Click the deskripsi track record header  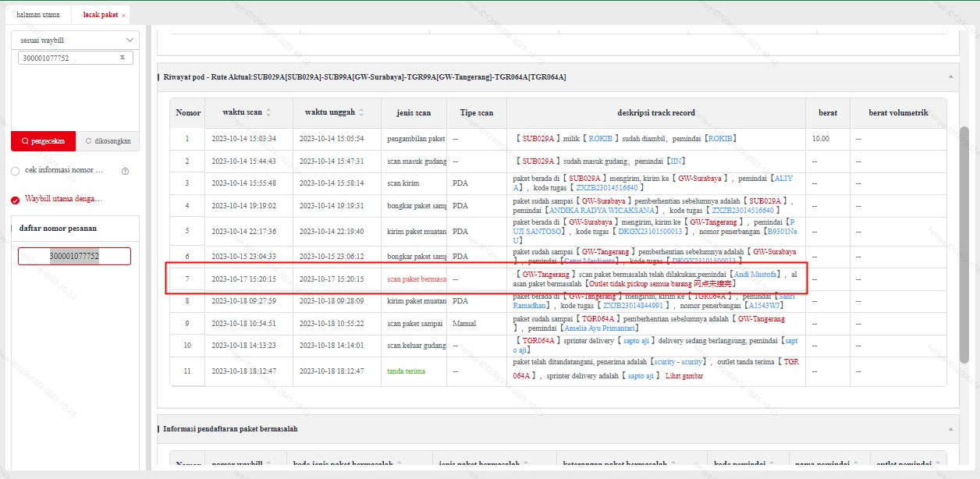point(655,113)
